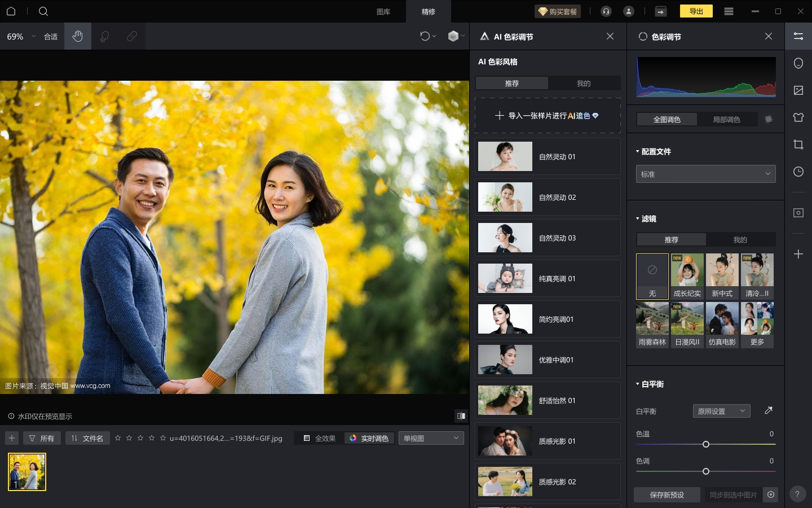812x508 pixels.
Task: Select the white balance eyedropper
Action: [769, 410]
